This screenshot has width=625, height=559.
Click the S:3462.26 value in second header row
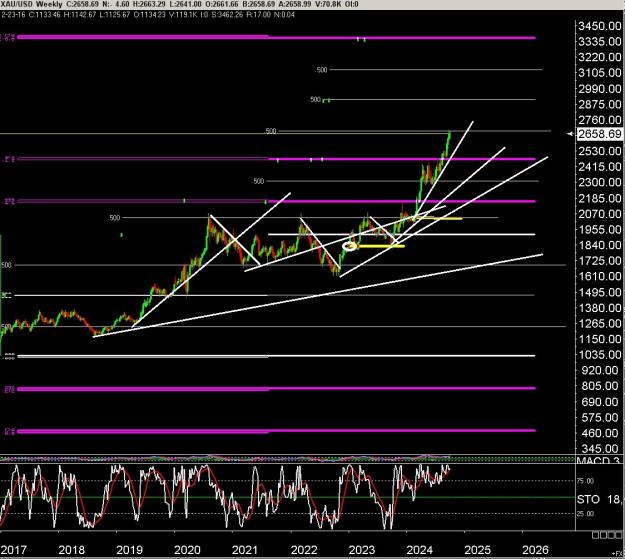(x=226, y=15)
